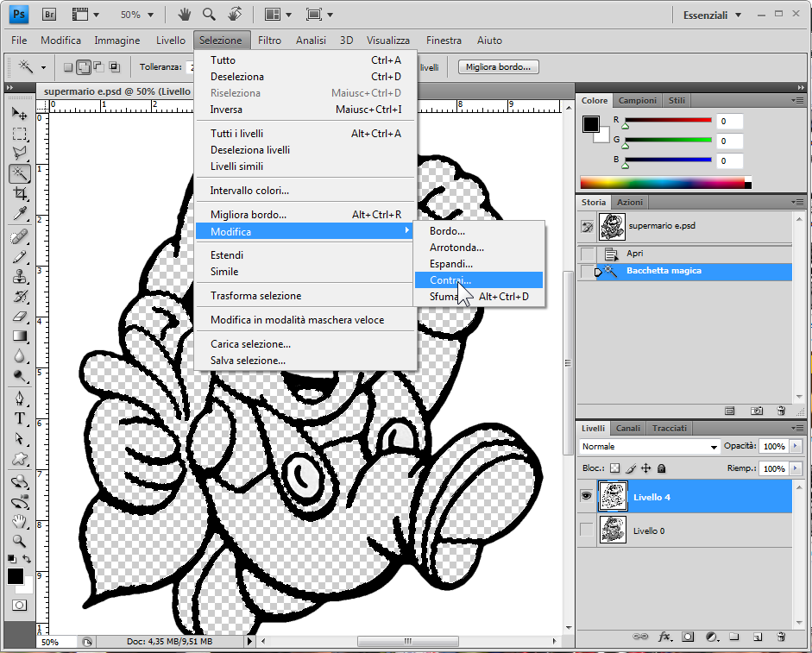Select the Path Selection tool
Image resolution: width=812 pixels, height=653 pixels.
(x=19, y=438)
